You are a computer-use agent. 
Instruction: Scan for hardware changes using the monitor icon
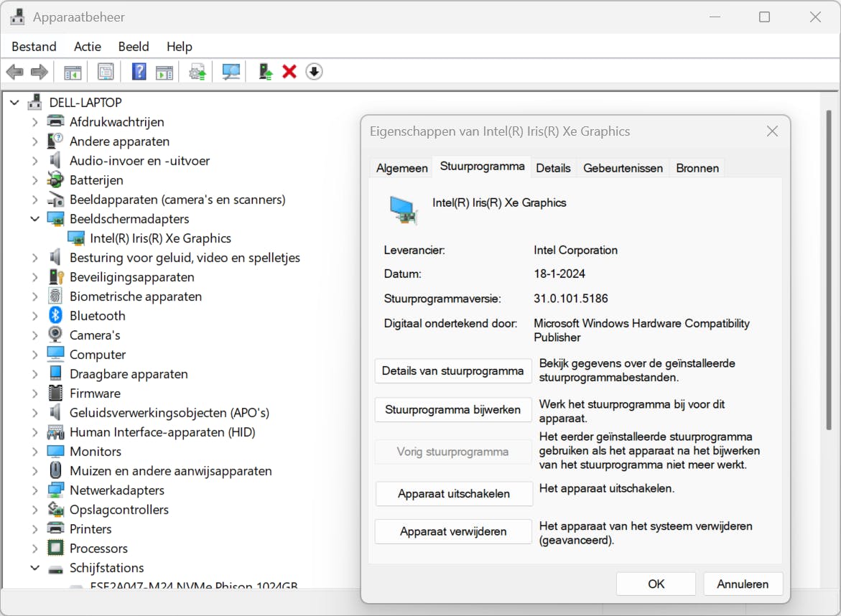(x=231, y=72)
